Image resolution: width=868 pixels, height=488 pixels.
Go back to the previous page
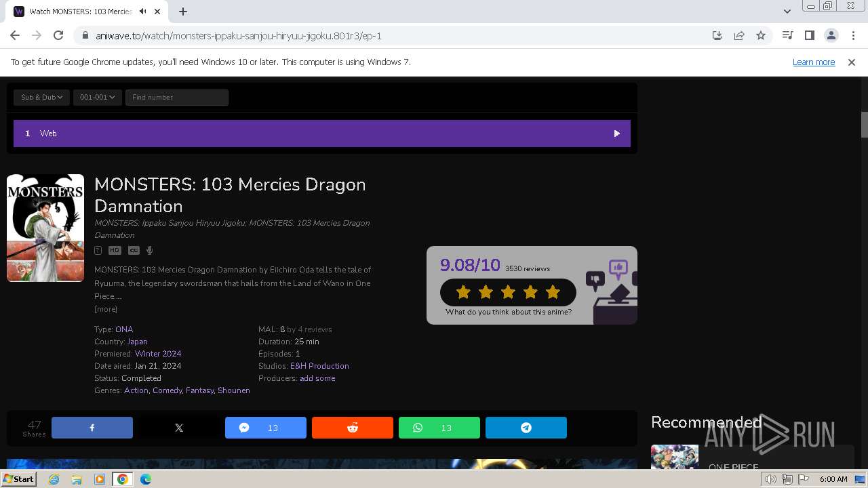(x=15, y=35)
